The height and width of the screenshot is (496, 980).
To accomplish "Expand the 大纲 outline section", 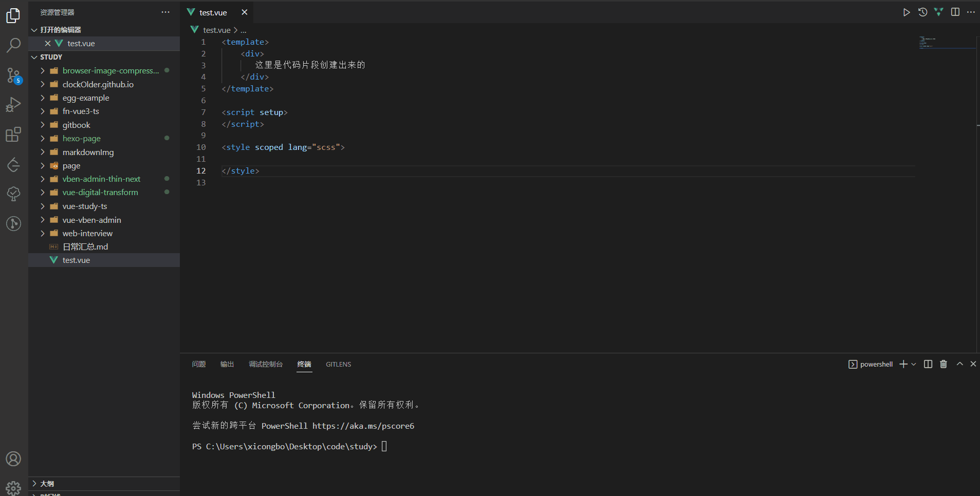I will click(104, 484).
